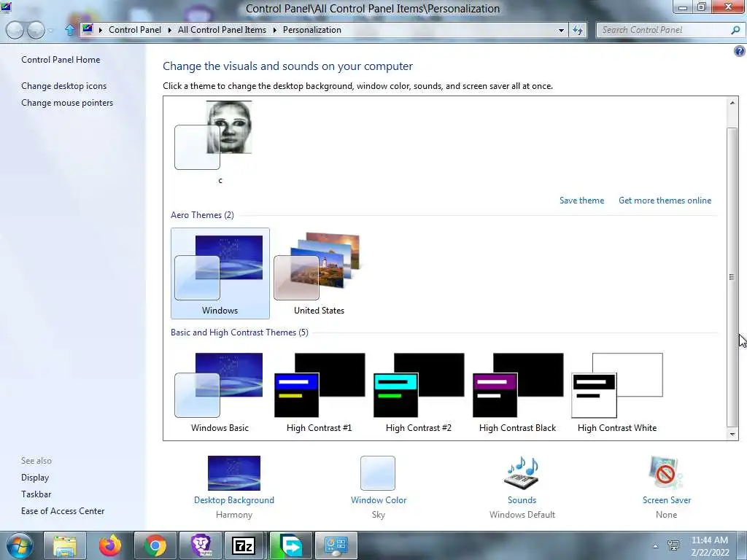The height and width of the screenshot is (560, 747).
Task: Click the Window Color Sky swatch
Action: (x=378, y=473)
